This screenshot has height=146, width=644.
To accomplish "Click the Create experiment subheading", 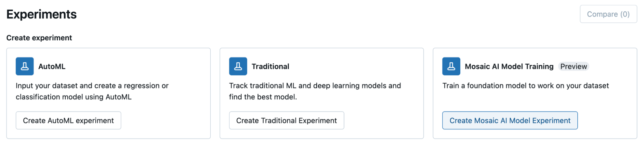I will tap(39, 38).
